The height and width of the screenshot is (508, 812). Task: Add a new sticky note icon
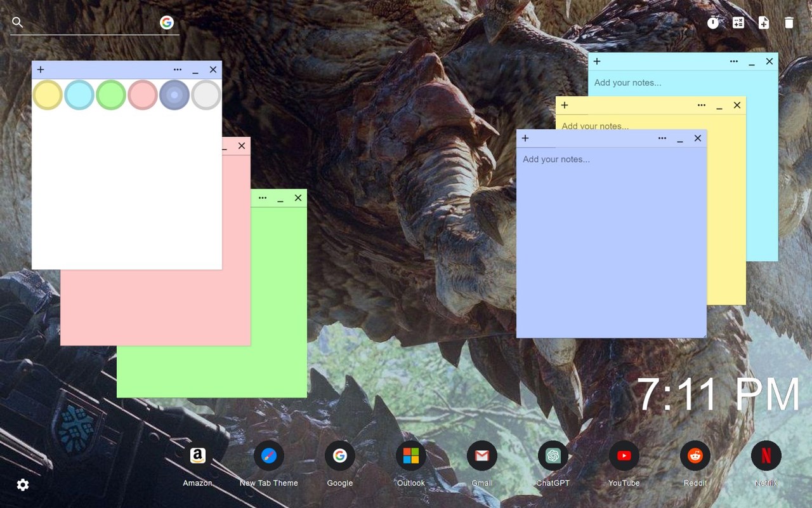[x=764, y=23]
